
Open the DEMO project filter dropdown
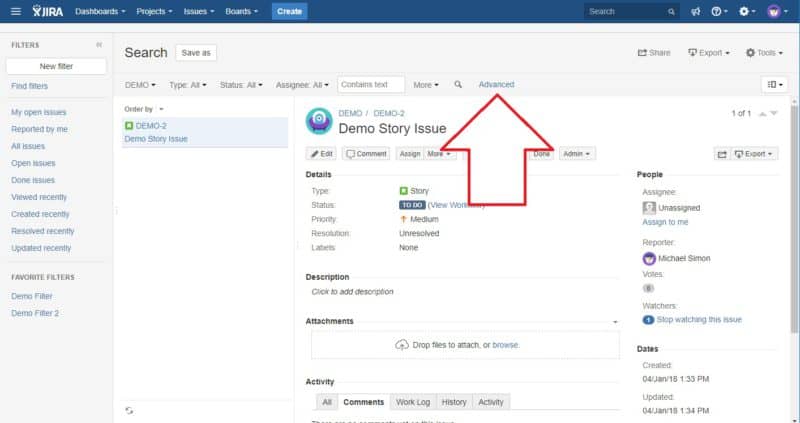(140, 85)
